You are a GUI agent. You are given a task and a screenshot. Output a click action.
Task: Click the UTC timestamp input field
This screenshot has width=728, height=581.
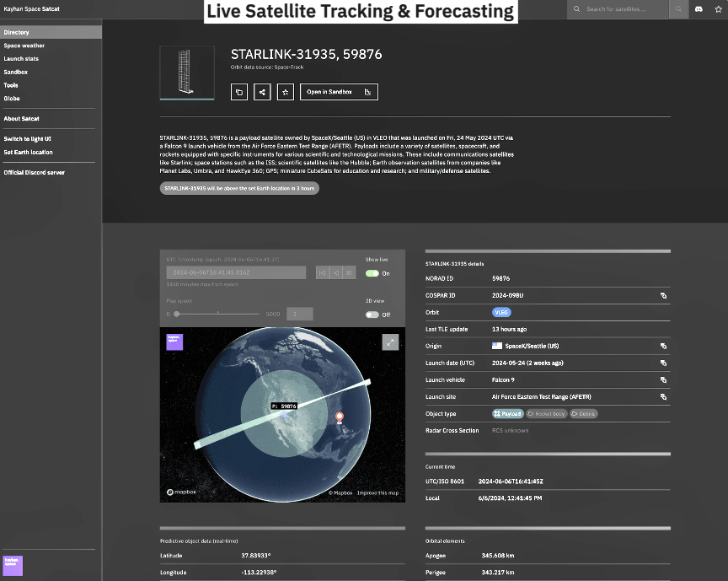pyautogui.click(x=236, y=272)
